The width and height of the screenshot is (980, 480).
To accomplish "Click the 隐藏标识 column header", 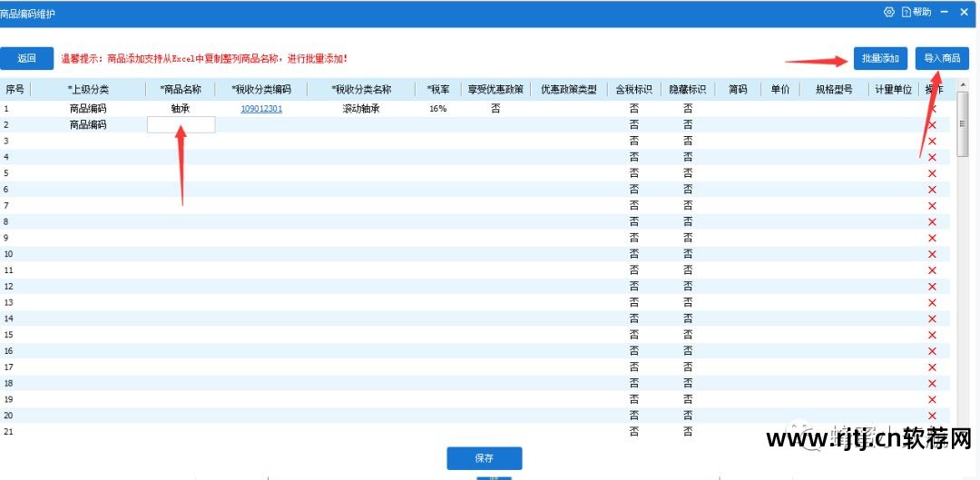I will pos(688,89).
